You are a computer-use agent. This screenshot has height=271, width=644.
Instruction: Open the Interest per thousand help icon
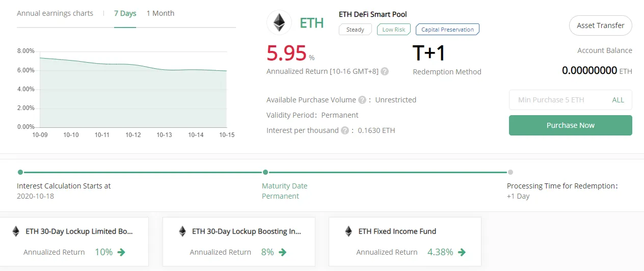point(345,130)
